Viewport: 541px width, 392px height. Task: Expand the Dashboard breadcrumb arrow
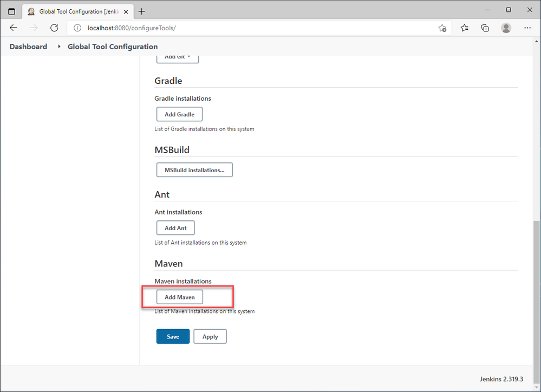click(x=59, y=46)
